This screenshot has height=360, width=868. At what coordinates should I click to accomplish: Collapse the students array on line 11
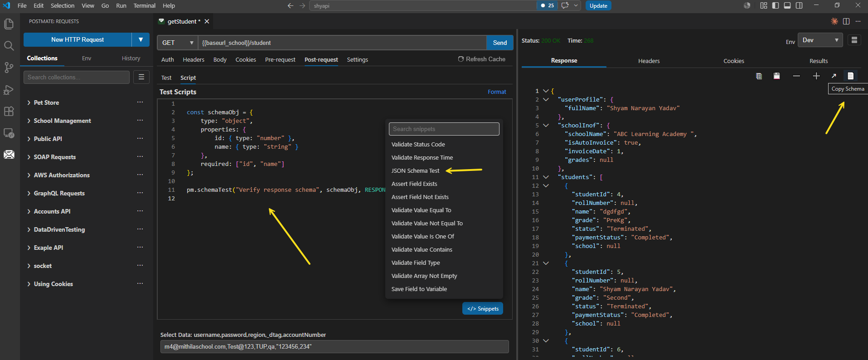tap(546, 177)
